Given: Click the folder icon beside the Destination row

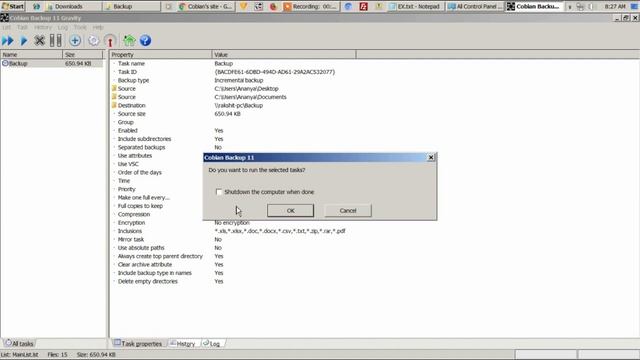Looking at the screenshot, I should [x=114, y=105].
